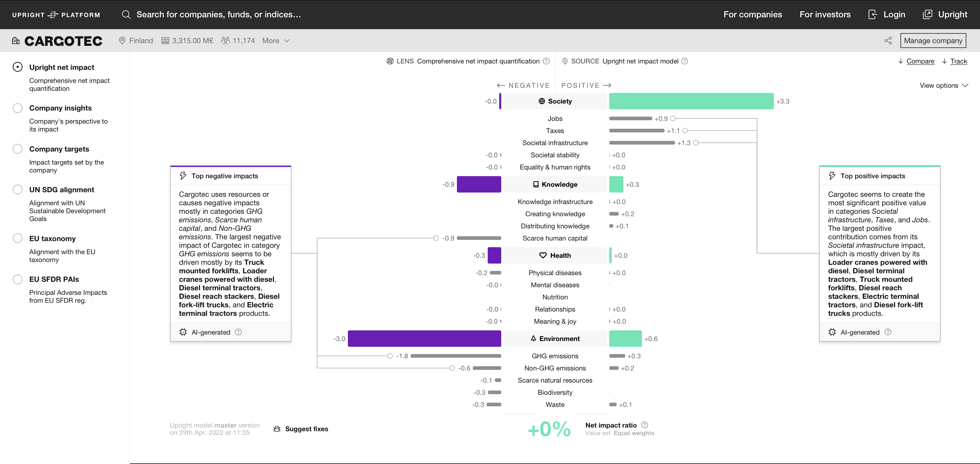980x464 pixels.
Task: Click the +0% net impact ratio value
Action: pyautogui.click(x=549, y=429)
